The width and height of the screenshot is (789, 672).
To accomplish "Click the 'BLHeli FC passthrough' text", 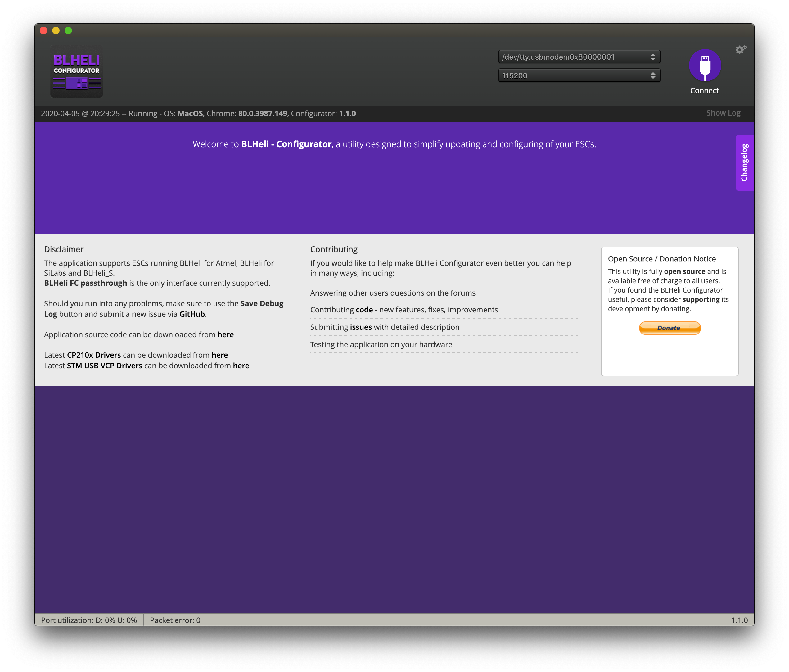I will pos(85,283).
